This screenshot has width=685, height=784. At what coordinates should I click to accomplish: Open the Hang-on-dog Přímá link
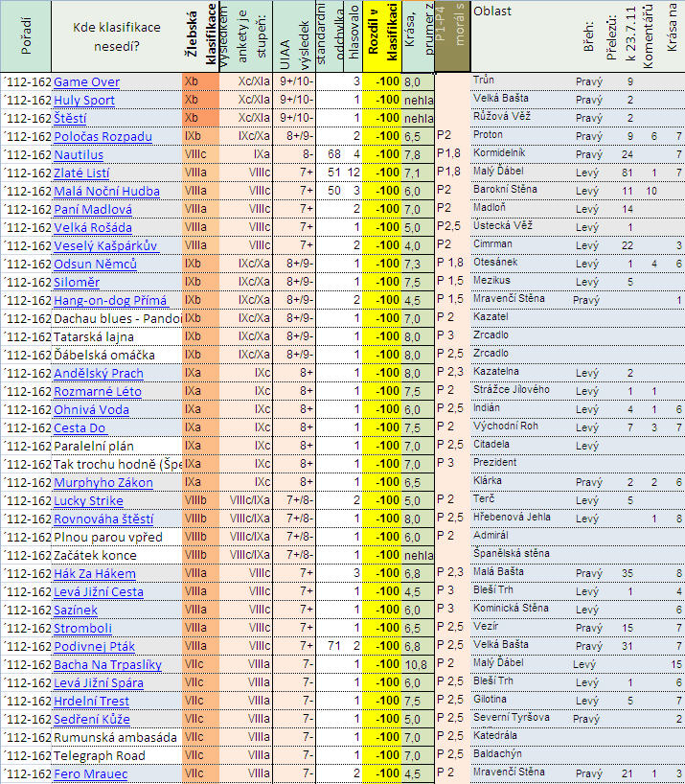110,300
